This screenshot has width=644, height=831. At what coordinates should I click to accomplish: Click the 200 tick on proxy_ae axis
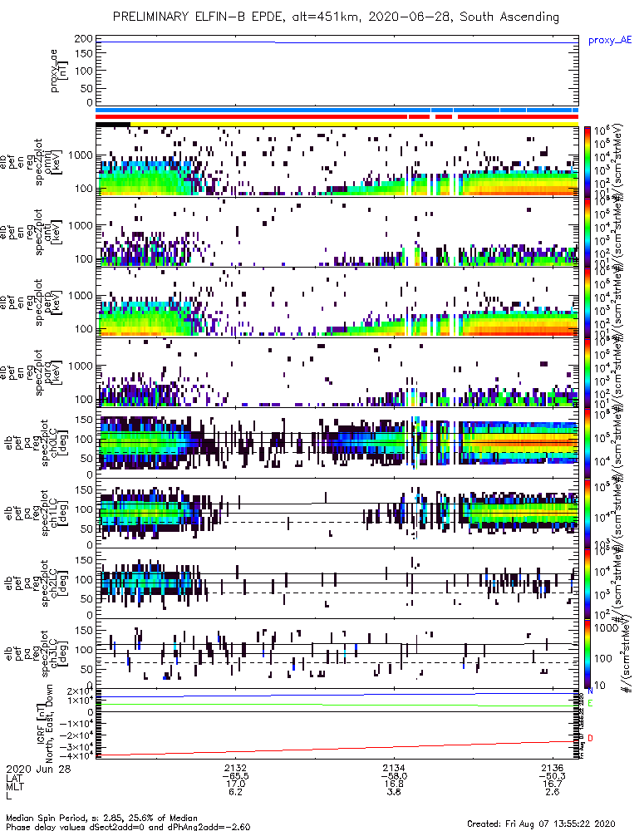pyautogui.click(x=84, y=39)
